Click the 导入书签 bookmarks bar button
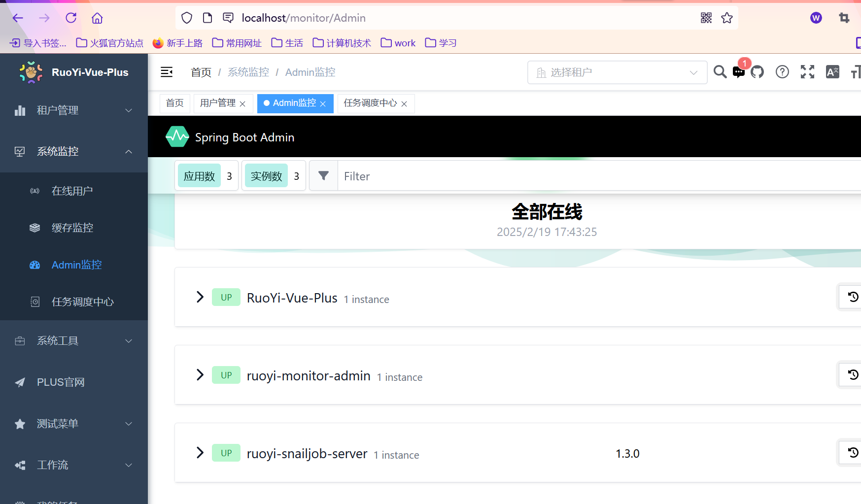861x504 pixels. coord(38,43)
